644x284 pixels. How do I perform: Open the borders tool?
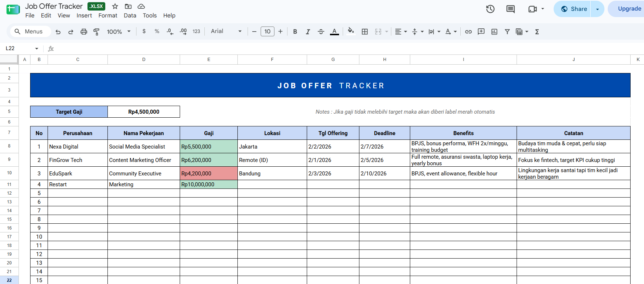(x=365, y=32)
